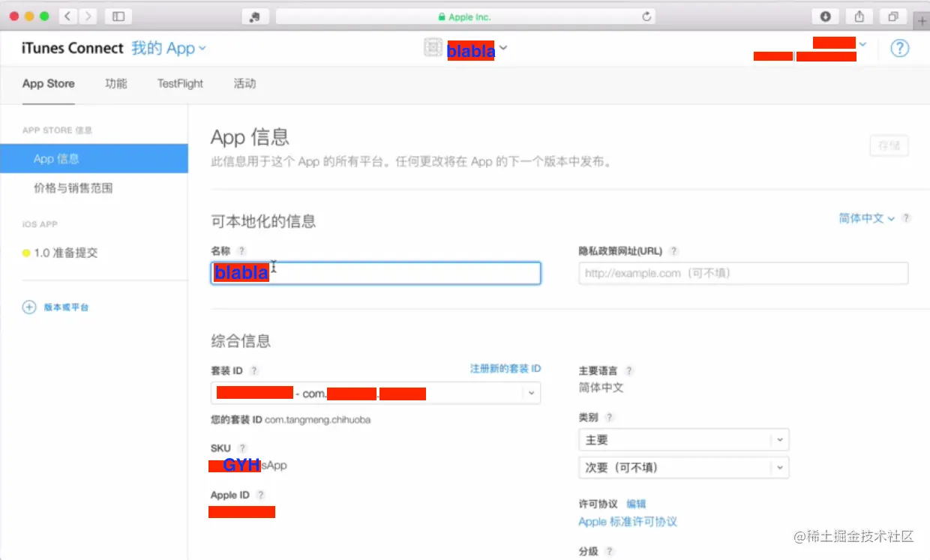Open the 我的 App dropdown menu
The image size is (930, 560).
169,49
